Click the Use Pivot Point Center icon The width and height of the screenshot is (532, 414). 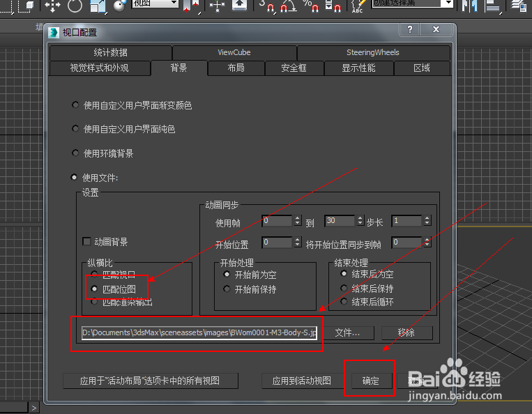point(191,6)
